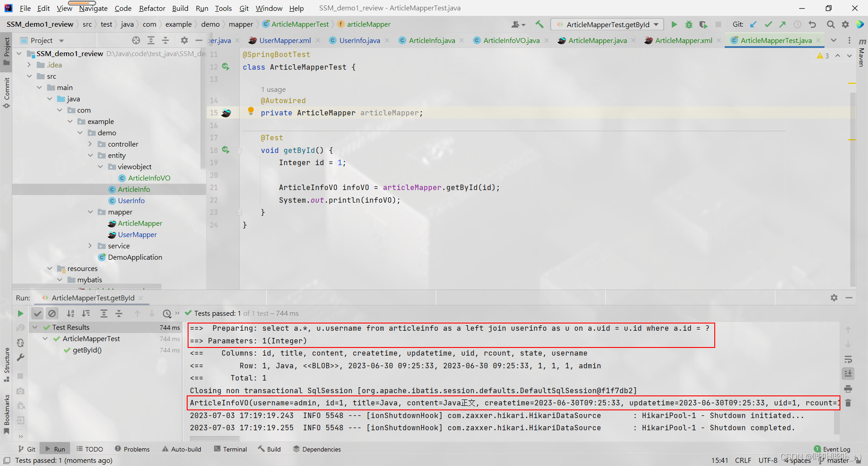This screenshot has height=466, width=868.
Task: Click run gutter icon next to class ArticleMapperTest
Action: pos(226,67)
